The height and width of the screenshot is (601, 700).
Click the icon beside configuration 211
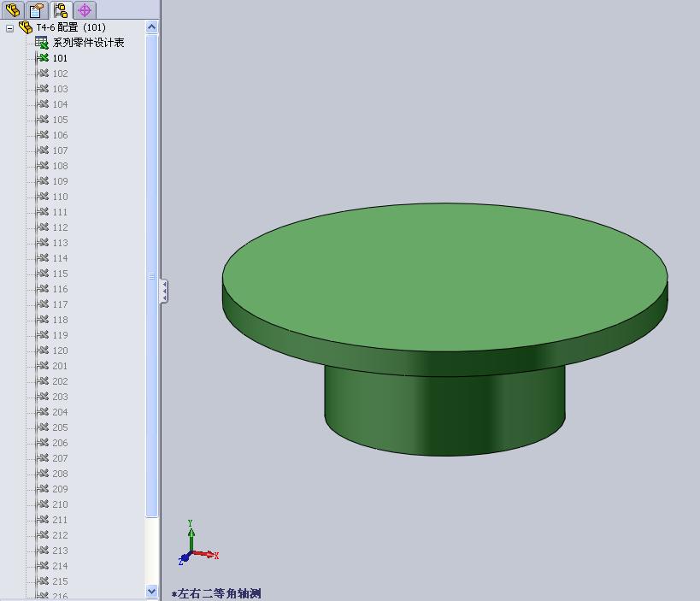coord(43,520)
